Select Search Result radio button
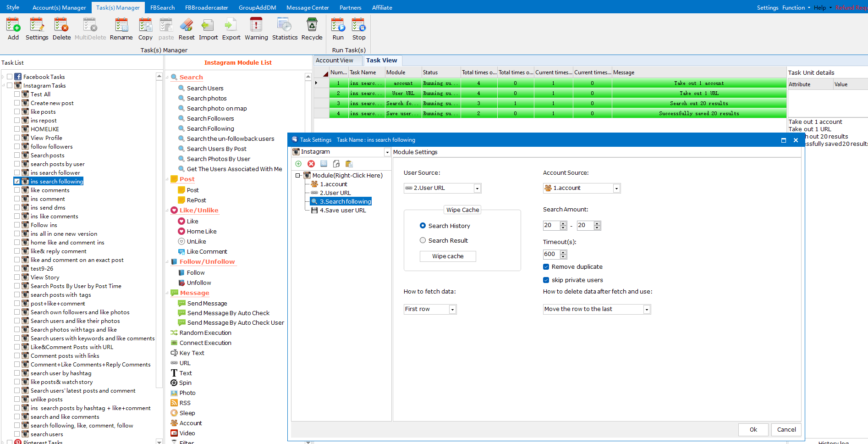Viewport: 868px width, 444px height. 423,240
